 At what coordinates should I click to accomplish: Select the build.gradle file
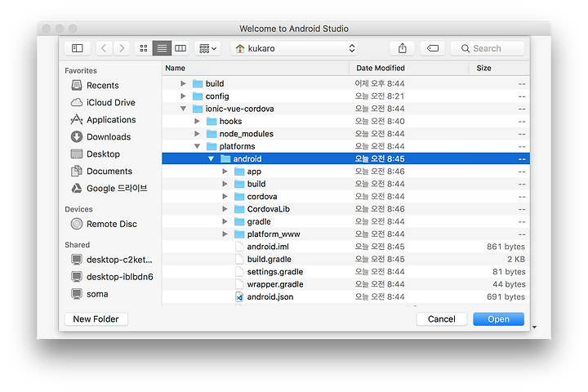(x=345, y=259)
